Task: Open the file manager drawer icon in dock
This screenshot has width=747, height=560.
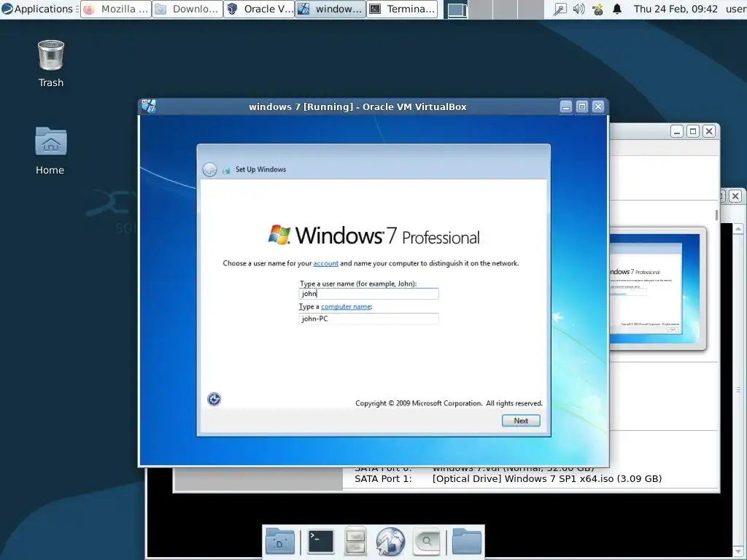Action: pyautogui.click(x=355, y=542)
